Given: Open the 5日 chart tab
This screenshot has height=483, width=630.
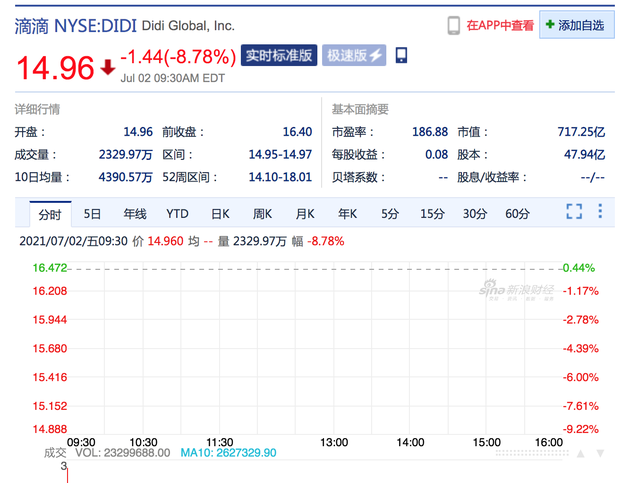Looking at the screenshot, I should click(x=92, y=214).
